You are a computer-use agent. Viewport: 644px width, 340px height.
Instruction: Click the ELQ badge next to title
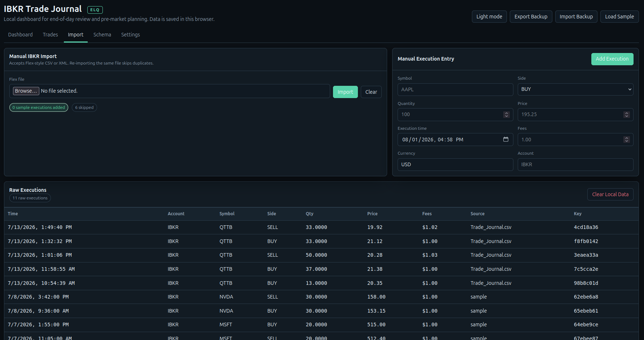(x=95, y=10)
